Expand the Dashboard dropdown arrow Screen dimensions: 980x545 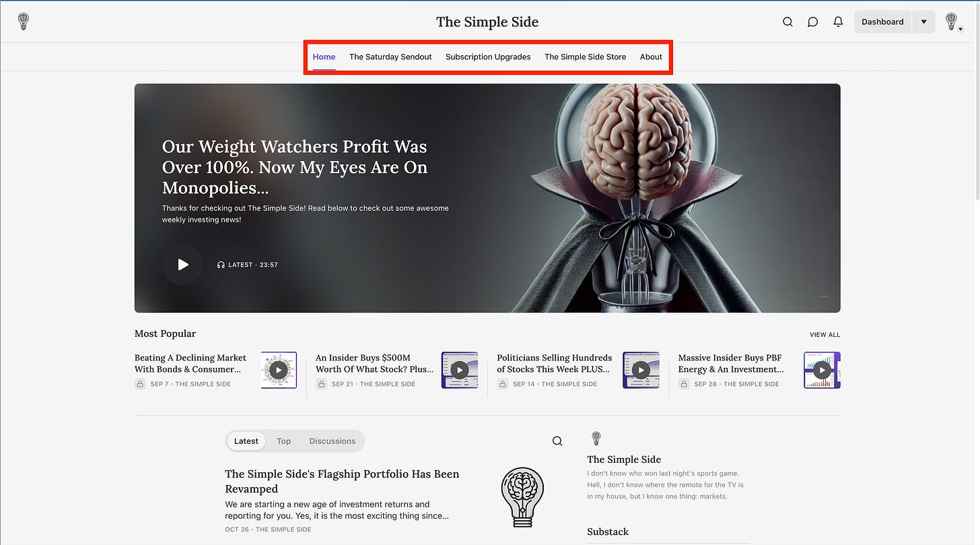[923, 22]
